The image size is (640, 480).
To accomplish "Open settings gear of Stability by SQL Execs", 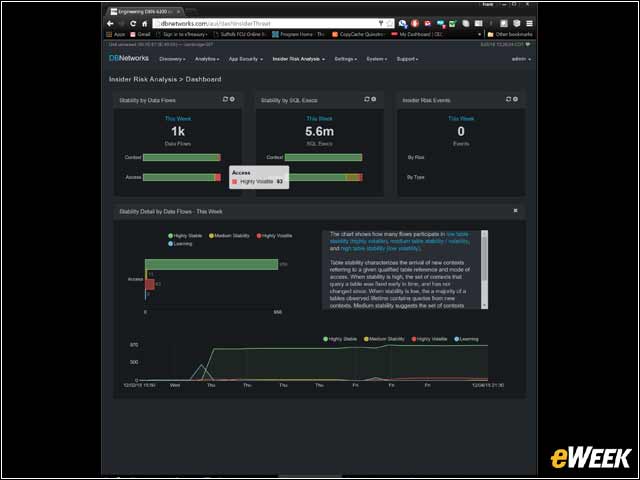I will tap(374, 99).
